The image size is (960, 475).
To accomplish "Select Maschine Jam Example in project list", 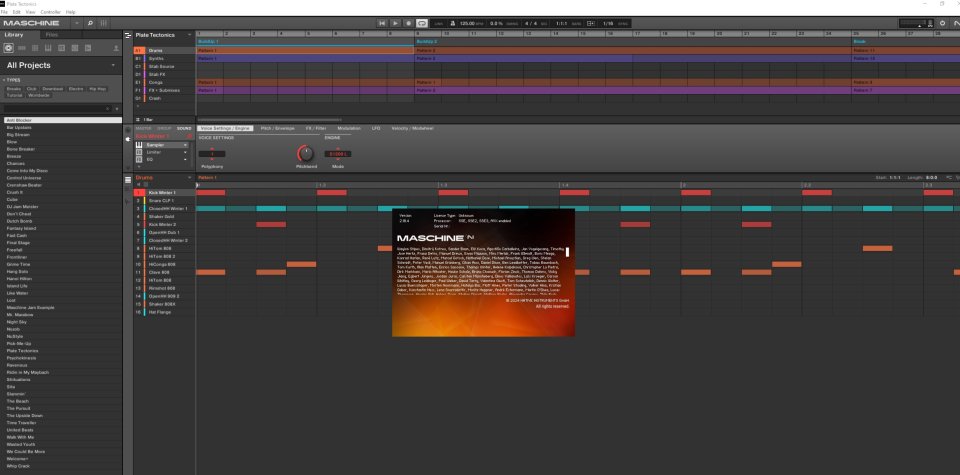I will [31, 307].
